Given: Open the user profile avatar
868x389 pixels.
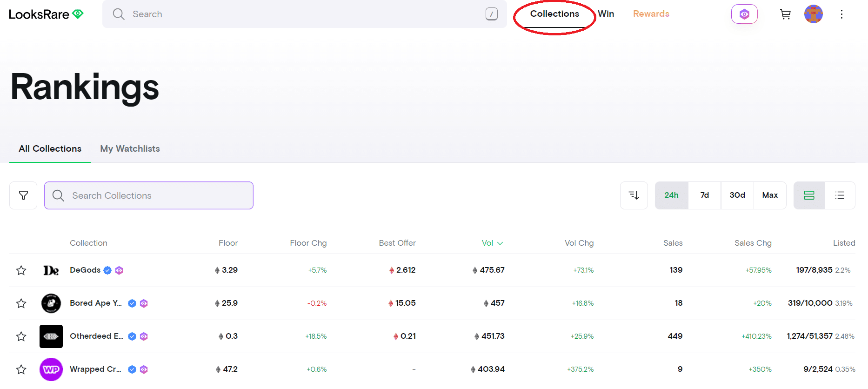Looking at the screenshot, I should (813, 14).
